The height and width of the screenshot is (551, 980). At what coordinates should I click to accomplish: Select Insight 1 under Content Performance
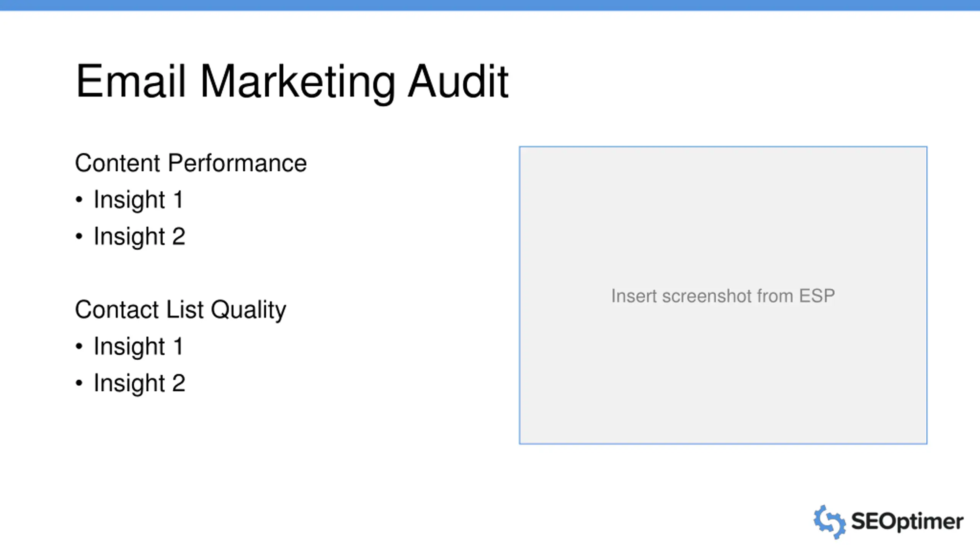(x=139, y=200)
